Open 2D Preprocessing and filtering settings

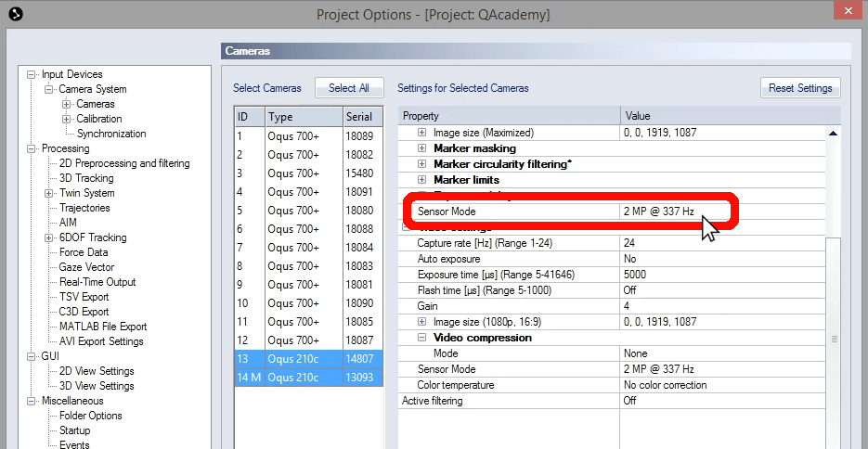coord(124,163)
